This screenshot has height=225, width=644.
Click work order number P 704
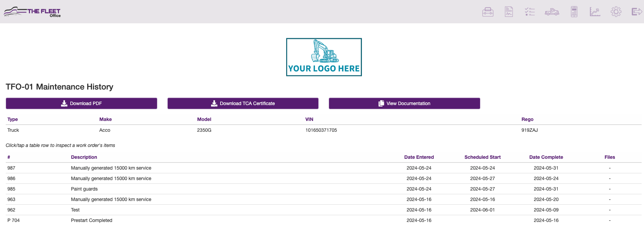[14, 220]
